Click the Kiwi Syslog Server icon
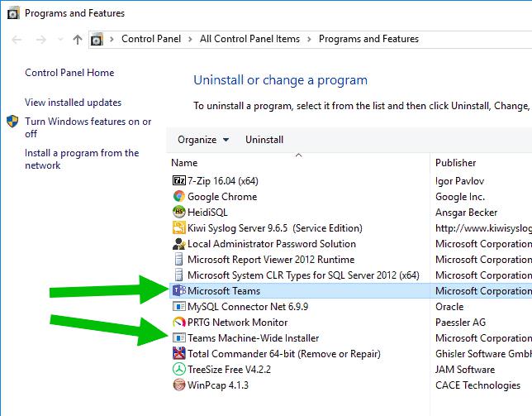The width and height of the screenshot is (532, 416). 178,228
